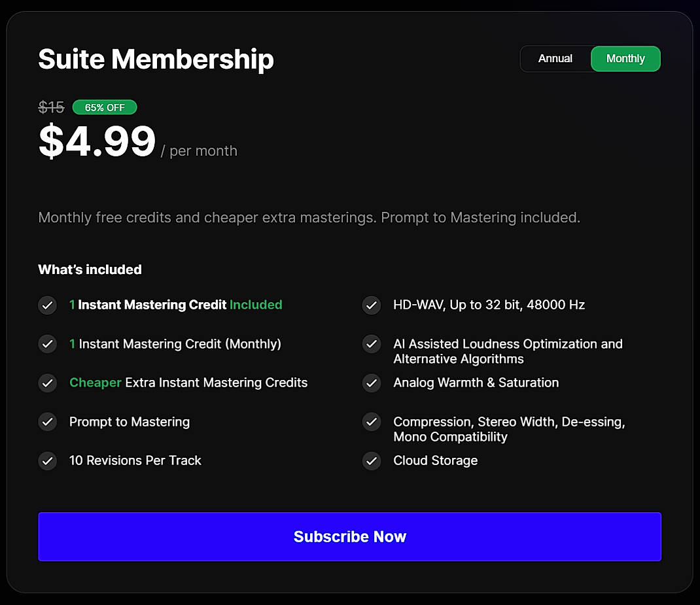The image size is (700, 605).
Task: Click checkmark beside Instant Mastering Credit (Monthly)
Action: coord(47,344)
